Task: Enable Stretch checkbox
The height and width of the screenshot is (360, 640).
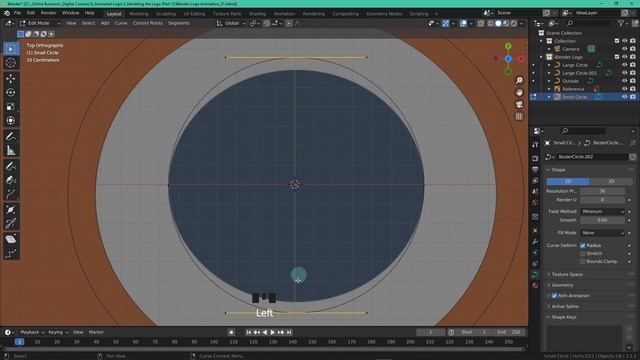Action: tap(582, 253)
